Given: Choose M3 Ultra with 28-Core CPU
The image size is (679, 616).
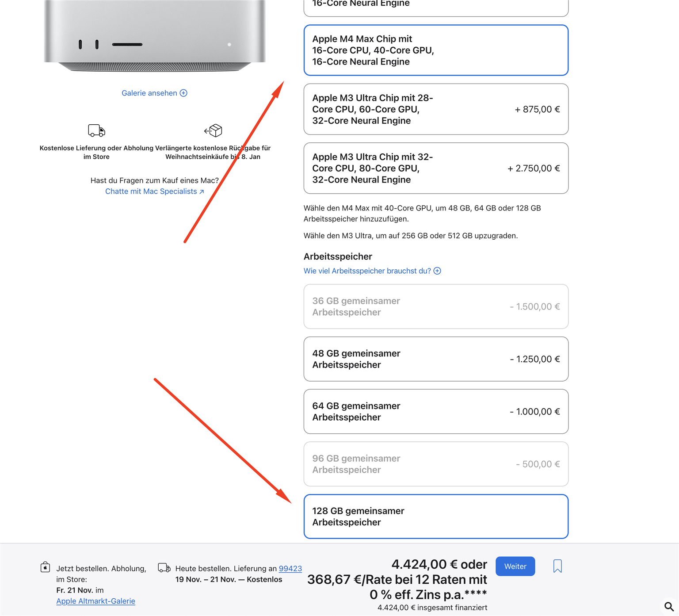Looking at the screenshot, I should click(435, 109).
